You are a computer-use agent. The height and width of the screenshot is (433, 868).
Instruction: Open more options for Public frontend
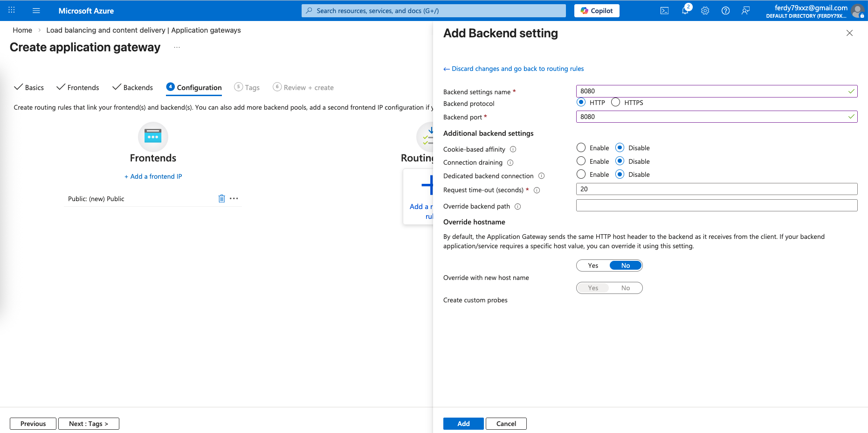tap(234, 199)
